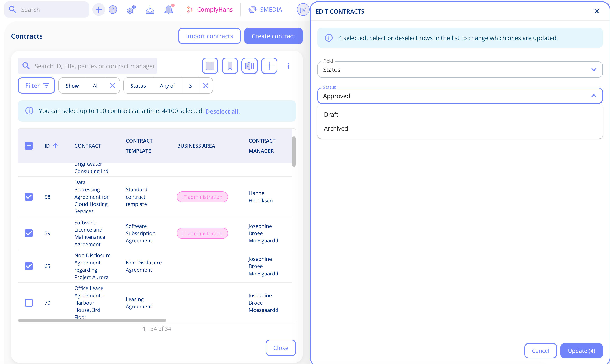Click the Import contracts button
Viewport: 610px width, 364px height.
click(x=209, y=36)
